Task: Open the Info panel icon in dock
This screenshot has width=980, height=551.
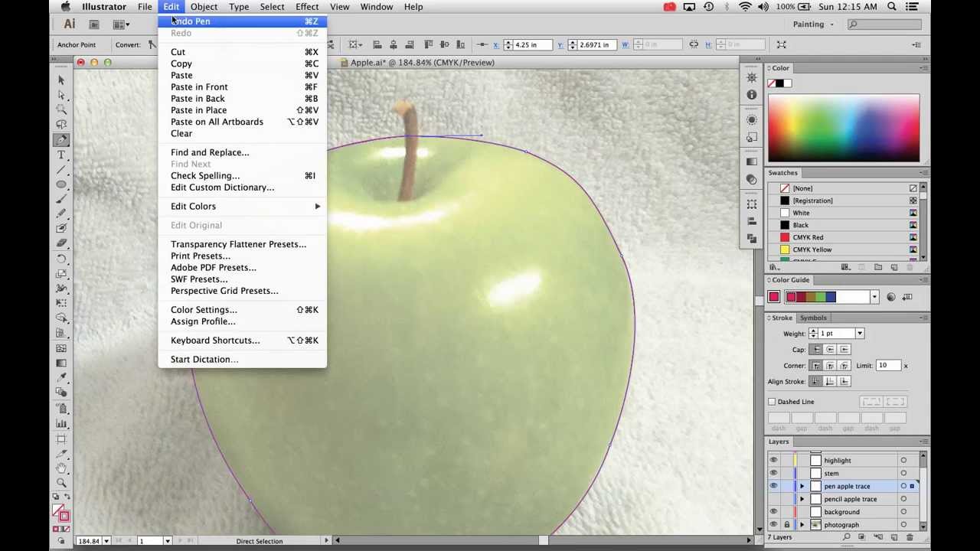Action: tap(752, 94)
